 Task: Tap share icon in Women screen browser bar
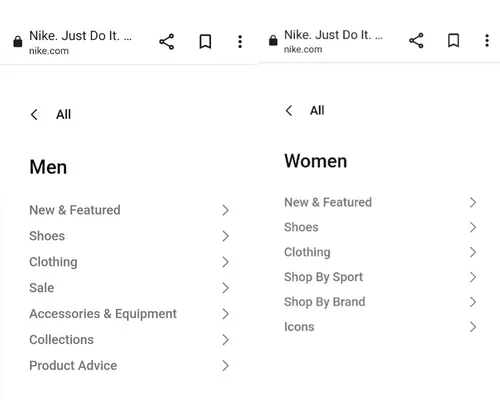tap(416, 41)
